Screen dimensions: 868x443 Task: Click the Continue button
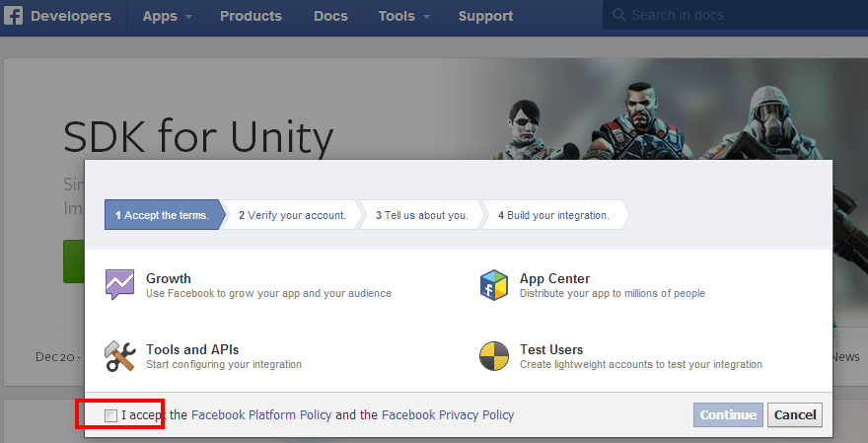click(x=728, y=414)
